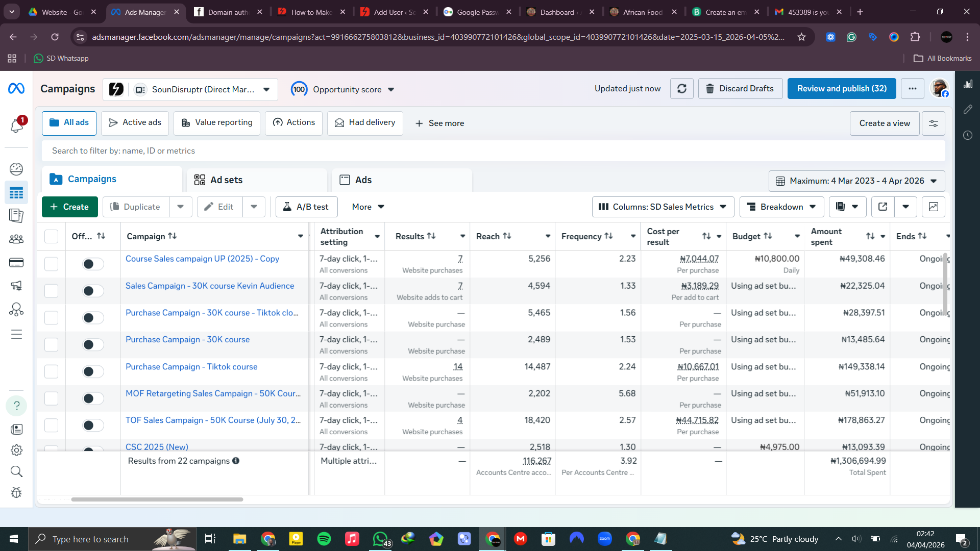
Task: Open Account overview gauge icon in sidebar
Action: tap(16, 169)
